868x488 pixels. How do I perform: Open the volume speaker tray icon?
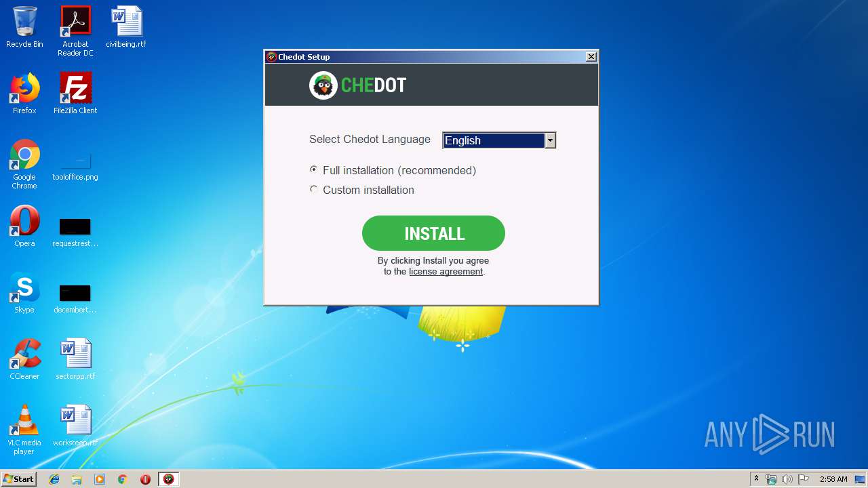tap(787, 479)
